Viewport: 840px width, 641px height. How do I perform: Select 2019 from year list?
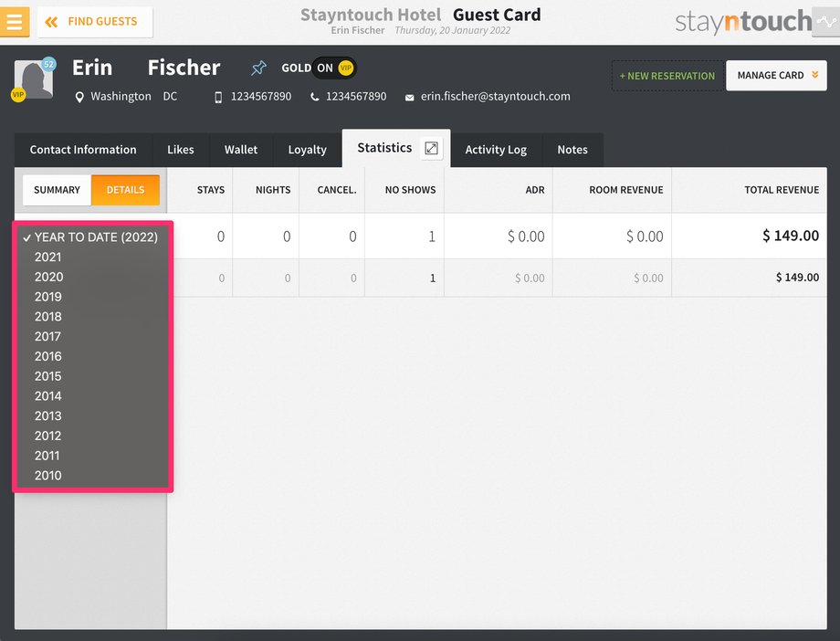pyautogui.click(x=93, y=297)
